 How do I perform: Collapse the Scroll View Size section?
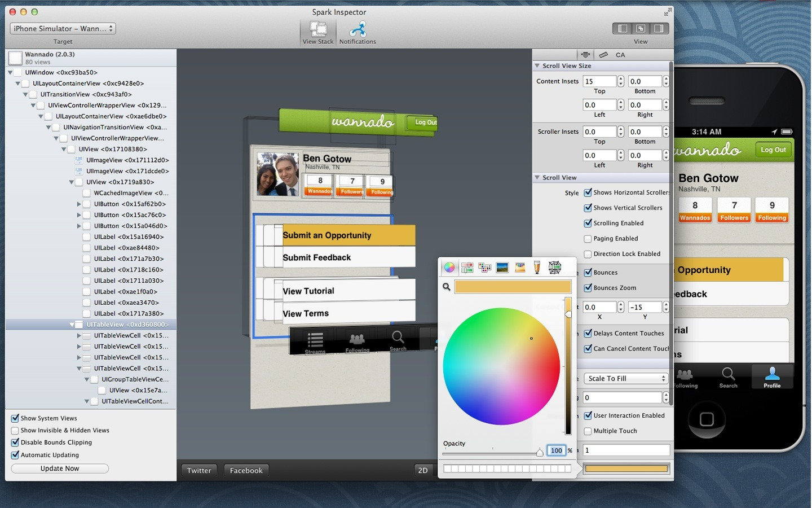[537, 66]
